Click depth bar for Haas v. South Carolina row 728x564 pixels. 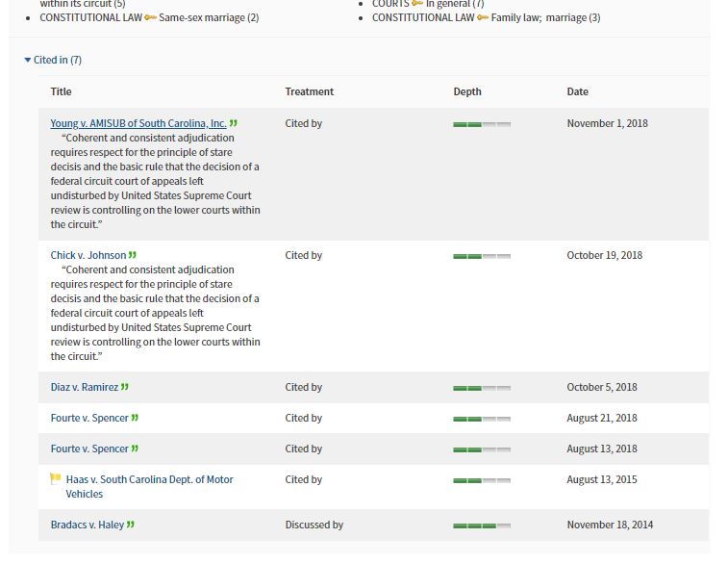point(482,480)
